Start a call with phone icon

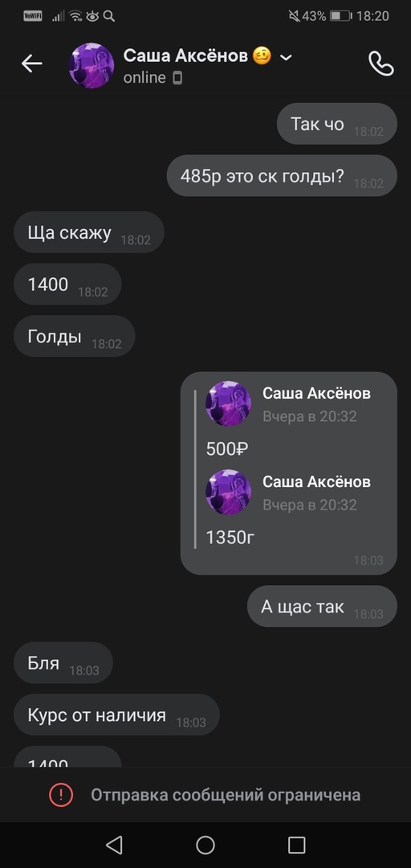point(381,64)
